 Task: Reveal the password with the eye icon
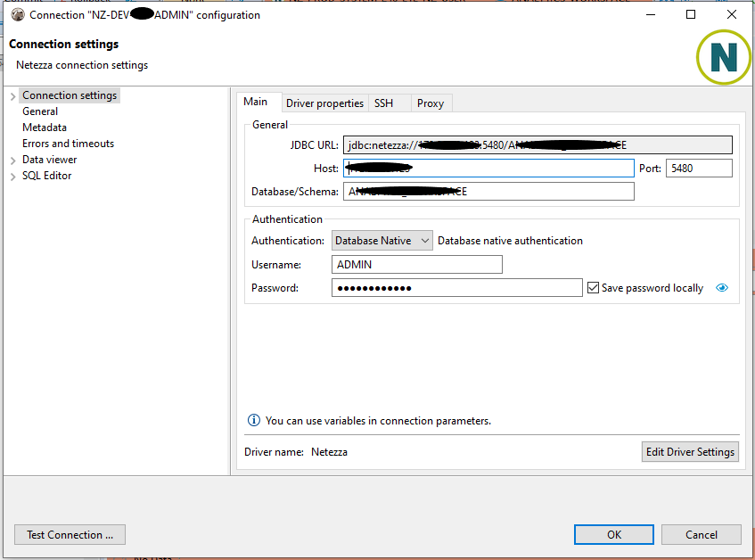coord(722,287)
